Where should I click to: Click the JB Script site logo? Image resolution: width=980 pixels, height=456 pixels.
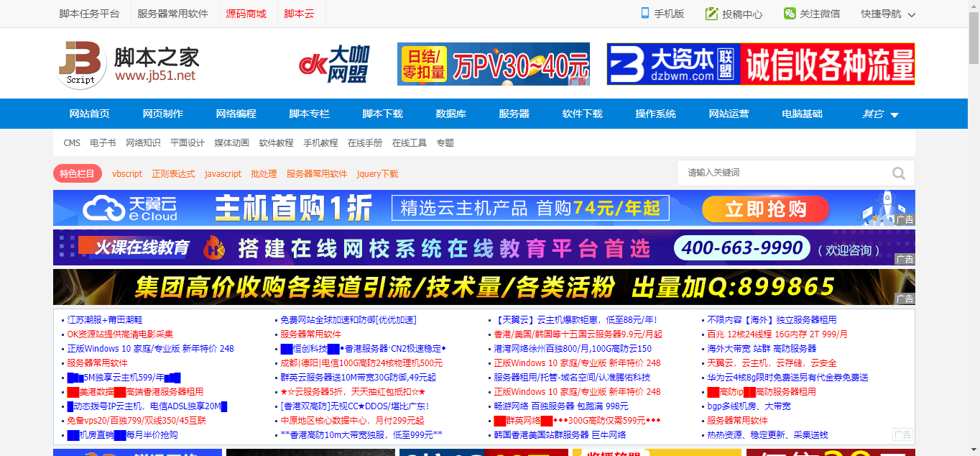pos(128,65)
